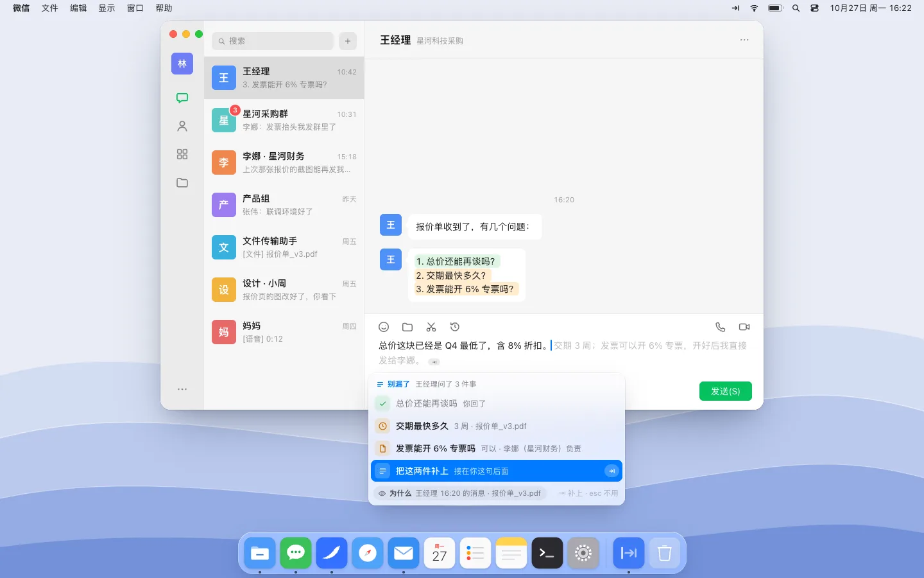This screenshot has height=578, width=924.
Task: Start a video call with 王经理
Action: (x=744, y=327)
